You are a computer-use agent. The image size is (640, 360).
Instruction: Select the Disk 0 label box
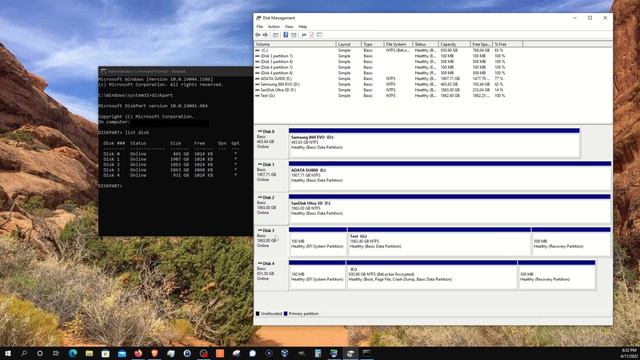271,143
